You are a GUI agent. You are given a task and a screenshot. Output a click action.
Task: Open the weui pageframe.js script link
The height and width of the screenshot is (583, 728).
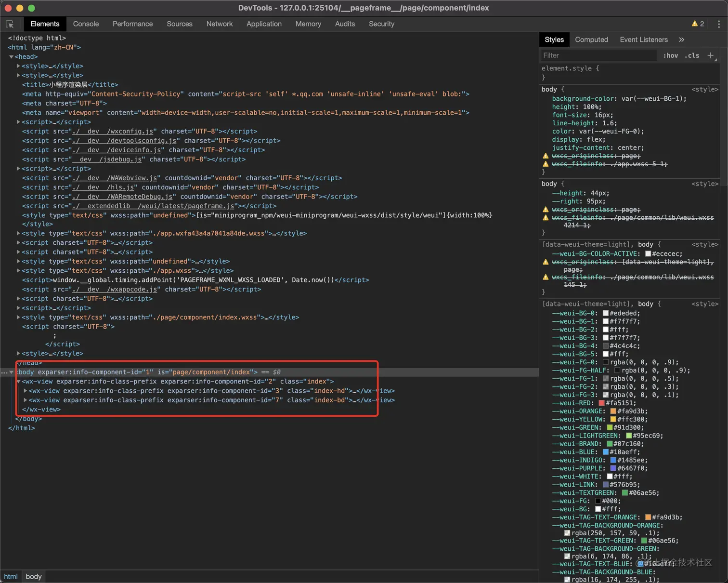pyautogui.click(x=153, y=206)
